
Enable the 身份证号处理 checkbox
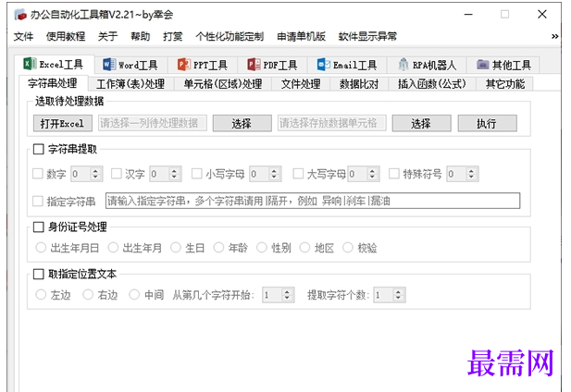(38, 227)
